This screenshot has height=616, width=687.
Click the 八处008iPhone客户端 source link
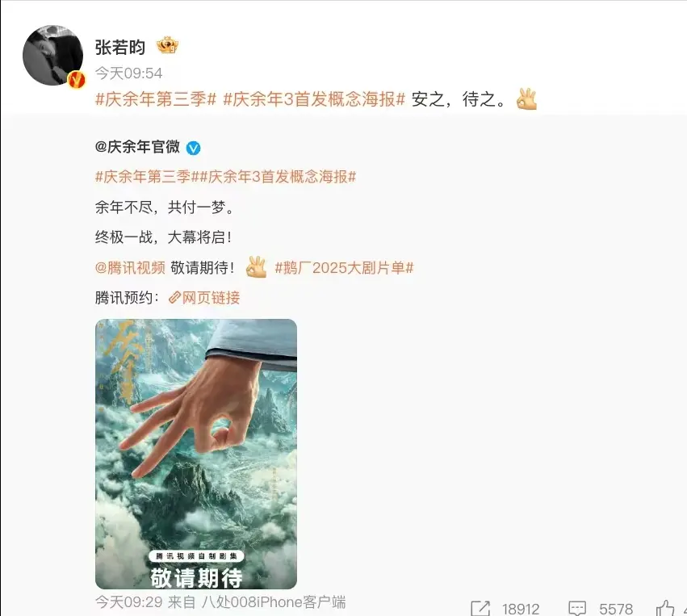coord(274,602)
